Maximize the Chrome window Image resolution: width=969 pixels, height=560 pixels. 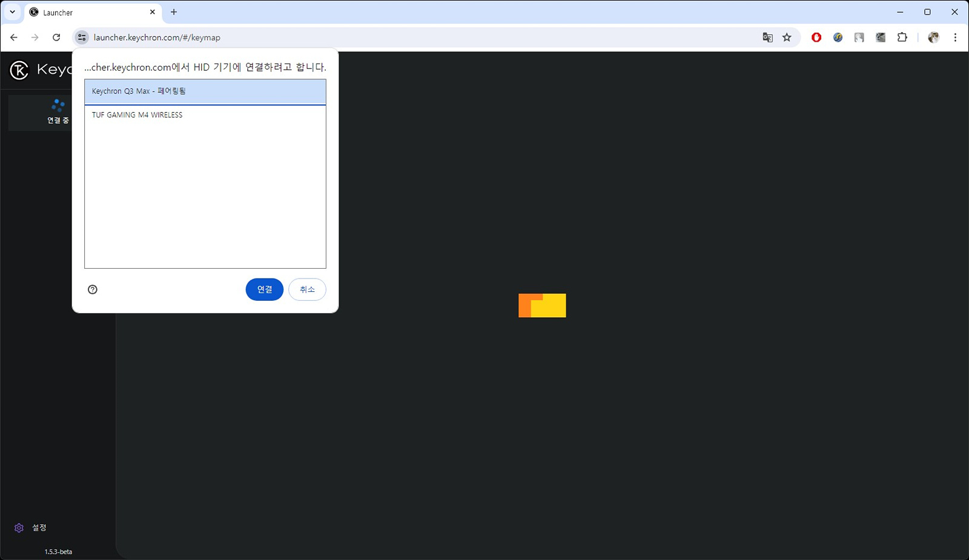[x=927, y=12]
